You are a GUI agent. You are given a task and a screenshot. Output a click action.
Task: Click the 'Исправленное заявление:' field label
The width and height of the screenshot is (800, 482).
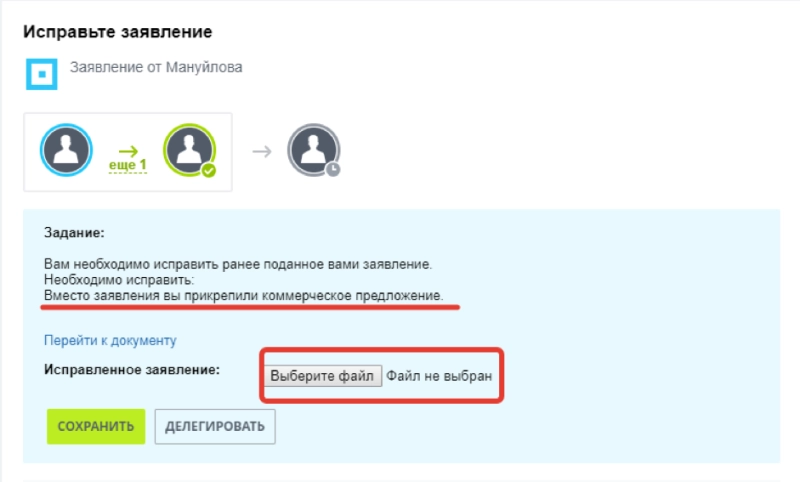point(131,369)
